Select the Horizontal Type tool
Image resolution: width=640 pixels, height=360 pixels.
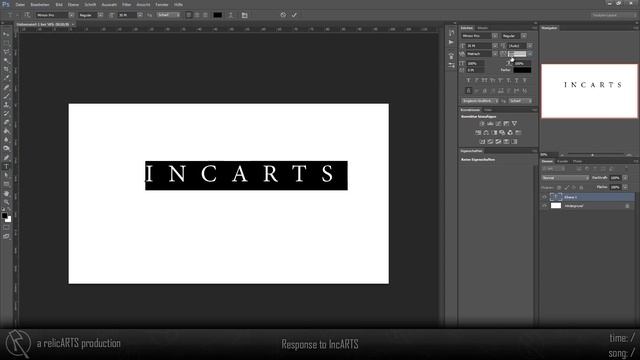coord(6,167)
